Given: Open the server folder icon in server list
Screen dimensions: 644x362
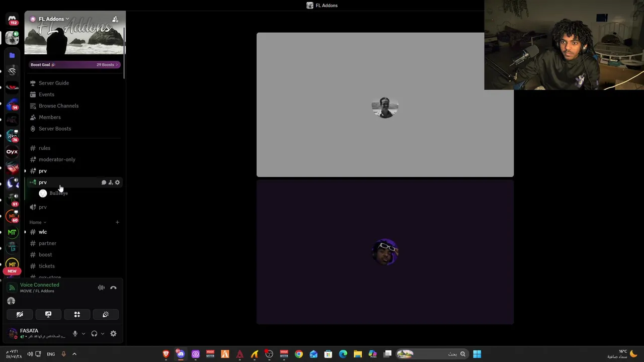Looking at the screenshot, I should click(12, 55).
